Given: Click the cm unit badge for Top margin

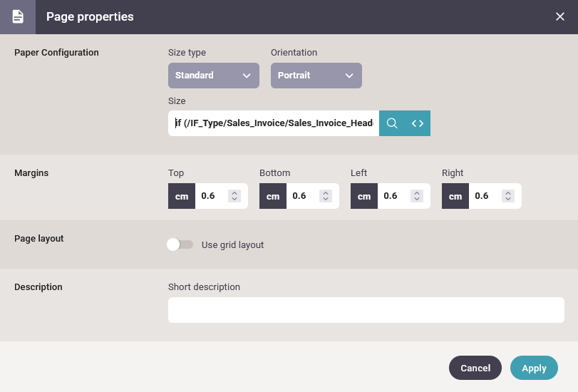Looking at the screenshot, I should pos(182,196).
